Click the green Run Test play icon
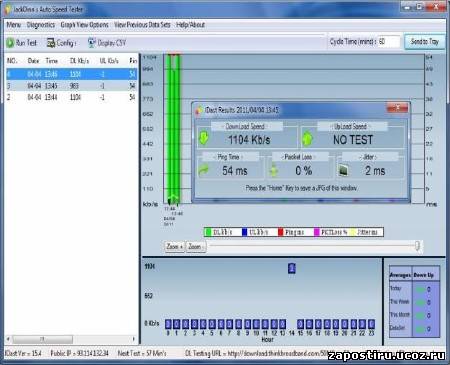450x365 pixels. pyautogui.click(x=10, y=43)
